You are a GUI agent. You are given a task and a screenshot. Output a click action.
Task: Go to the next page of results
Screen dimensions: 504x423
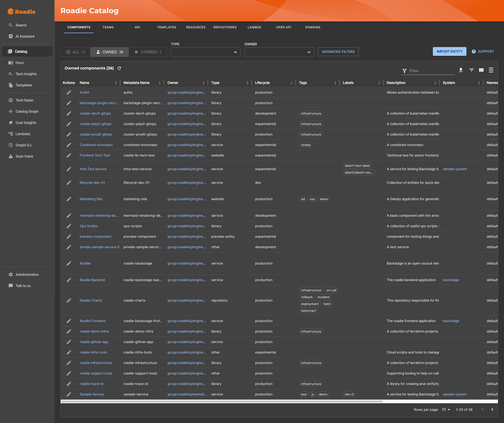pos(492,410)
